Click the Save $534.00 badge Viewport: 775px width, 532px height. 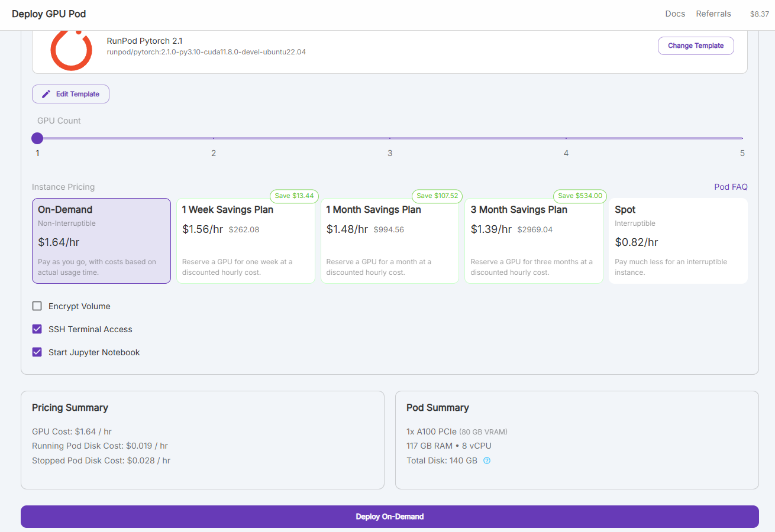(x=580, y=196)
